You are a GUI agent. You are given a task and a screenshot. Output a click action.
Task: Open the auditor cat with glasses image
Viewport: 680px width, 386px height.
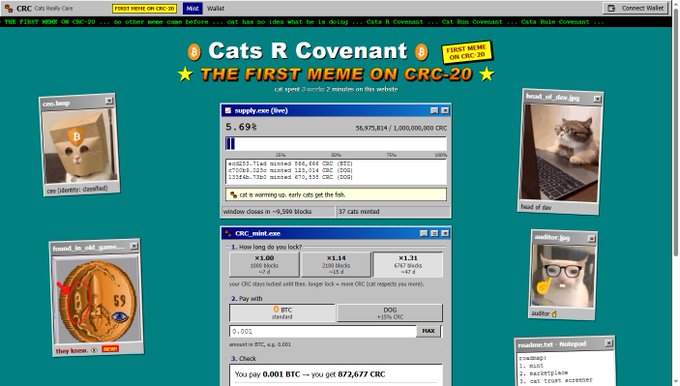562,276
